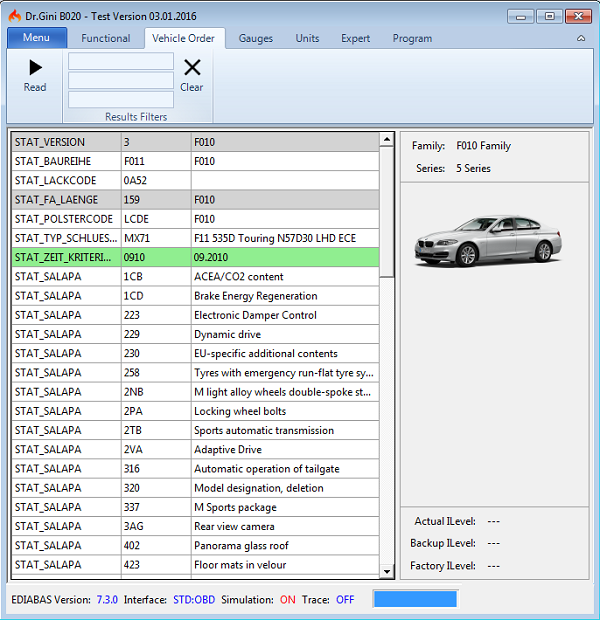Open the Gauges tab

pyautogui.click(x=256, y=39)
